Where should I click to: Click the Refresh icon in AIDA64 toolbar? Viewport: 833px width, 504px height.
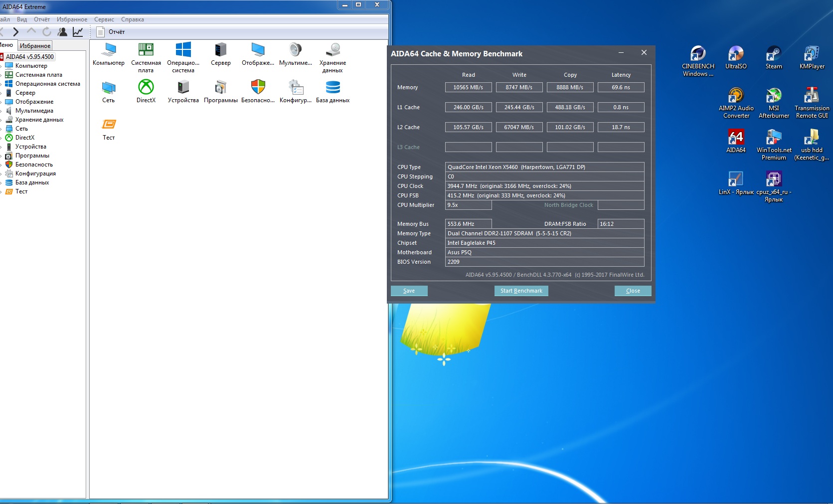tap(47, 32)
